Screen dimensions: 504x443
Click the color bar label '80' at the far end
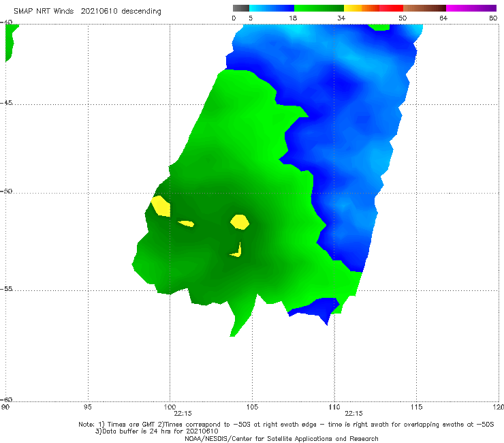[493, 18]
